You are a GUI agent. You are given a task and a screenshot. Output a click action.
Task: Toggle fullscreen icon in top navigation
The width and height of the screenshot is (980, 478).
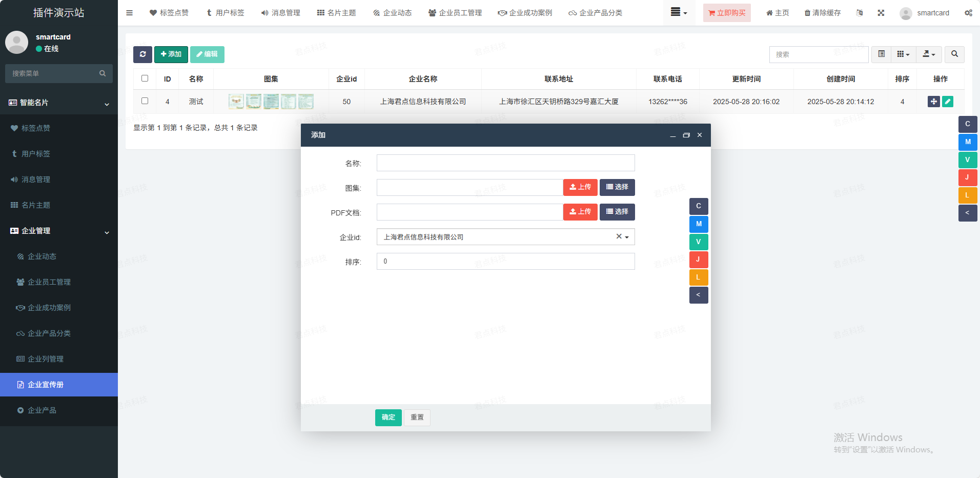click(881, 13)
